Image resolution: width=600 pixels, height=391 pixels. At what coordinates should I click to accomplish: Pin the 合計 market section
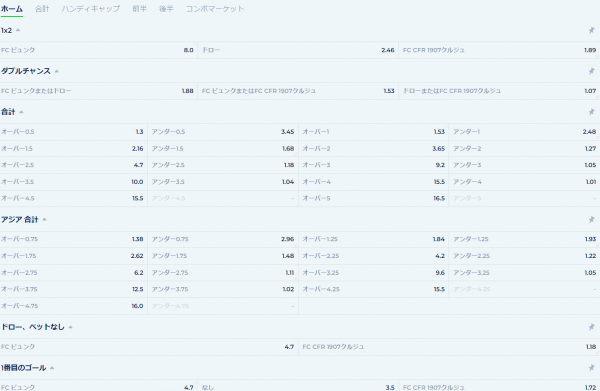pos(591,112)
